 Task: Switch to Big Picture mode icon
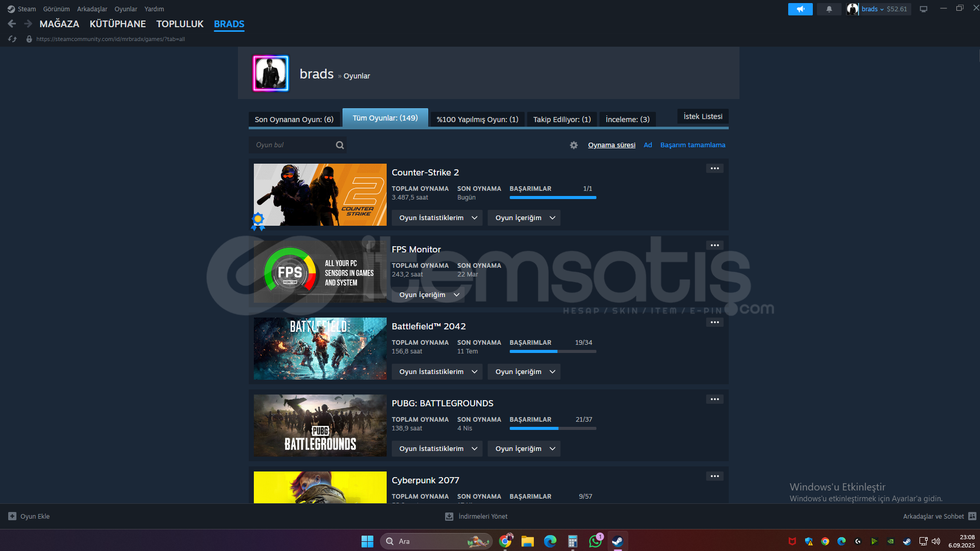[923, 9]
